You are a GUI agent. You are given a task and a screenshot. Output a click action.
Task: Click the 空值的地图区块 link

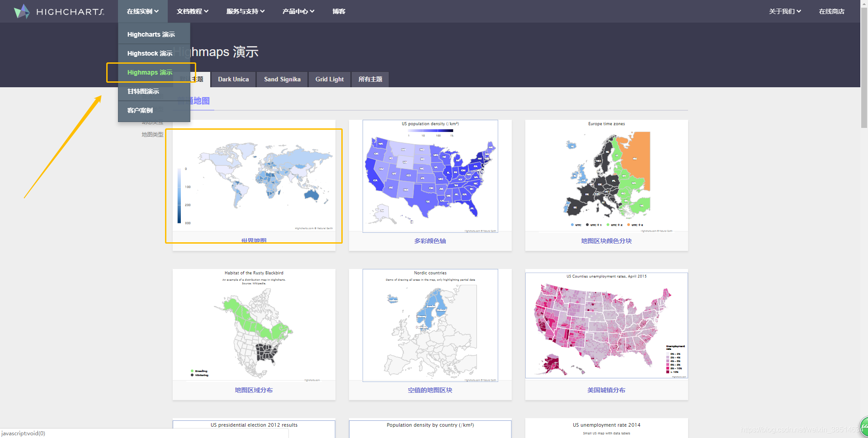pyautogui.click(x=430, y=390)
